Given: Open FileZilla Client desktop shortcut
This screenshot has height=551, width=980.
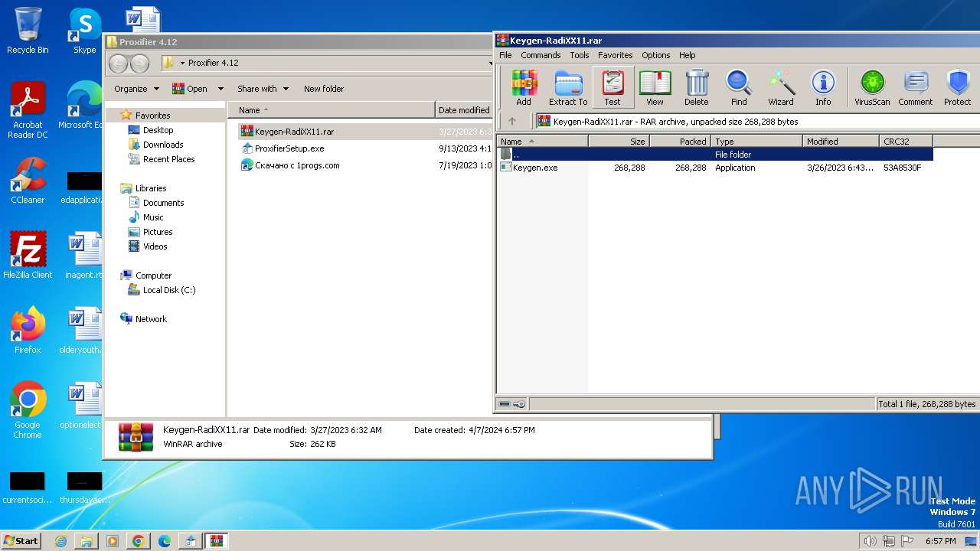Looking at the screenshot, I should click(28, 256).
